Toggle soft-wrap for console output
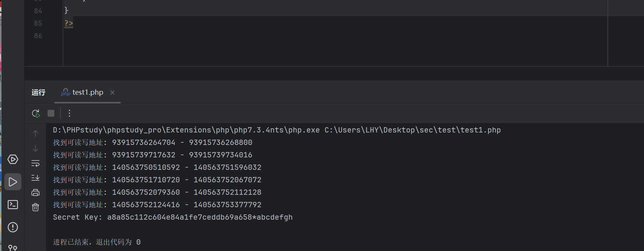Viewport: 644px width, 251px height. pos(35,163)
